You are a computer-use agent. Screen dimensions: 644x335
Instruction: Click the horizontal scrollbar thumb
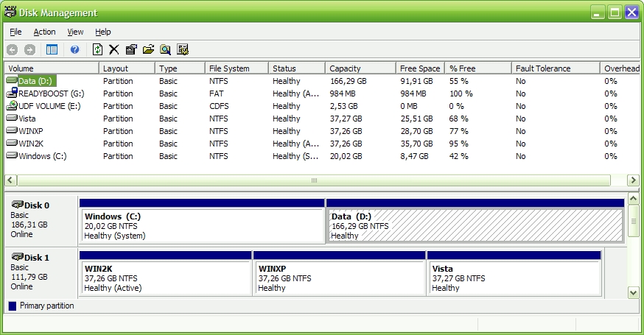point(314,180)
